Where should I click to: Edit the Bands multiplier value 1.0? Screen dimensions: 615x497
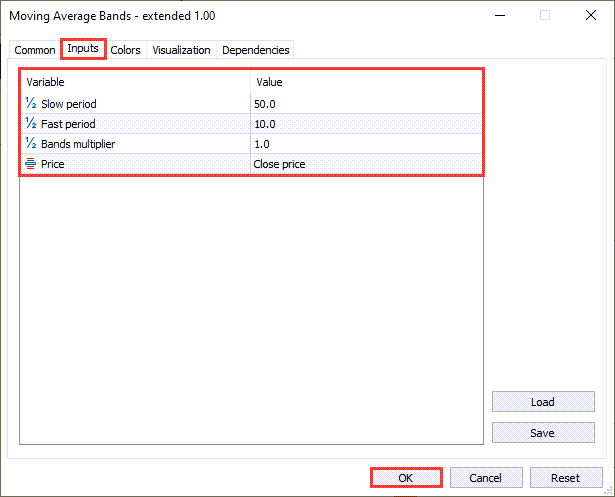(365, 144)
